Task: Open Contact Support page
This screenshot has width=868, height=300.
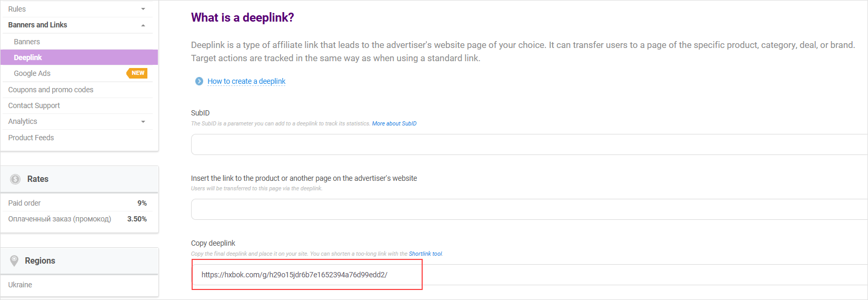Action: coord(34,105)
